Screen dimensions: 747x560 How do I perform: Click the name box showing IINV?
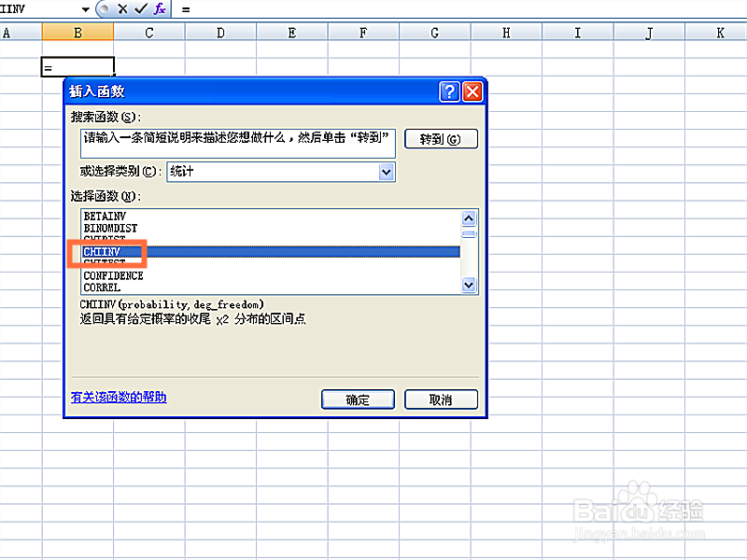(39, 9)
